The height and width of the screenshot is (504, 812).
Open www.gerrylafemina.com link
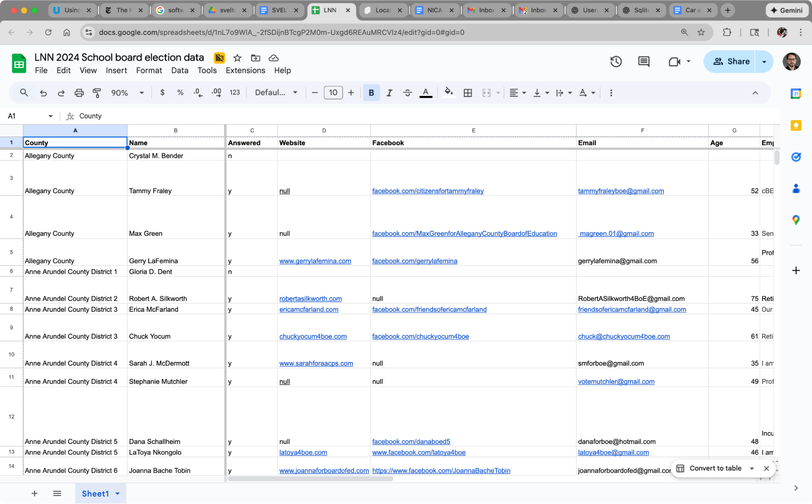pyautogui.click(x=315, y=261)
